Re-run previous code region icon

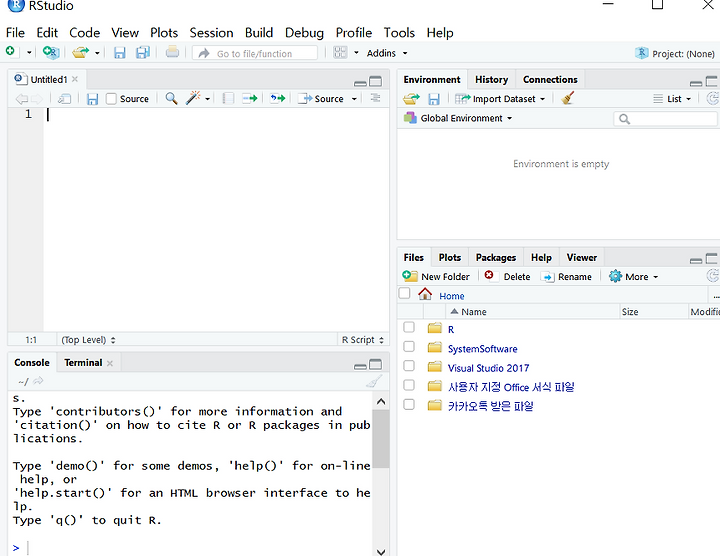277,98
